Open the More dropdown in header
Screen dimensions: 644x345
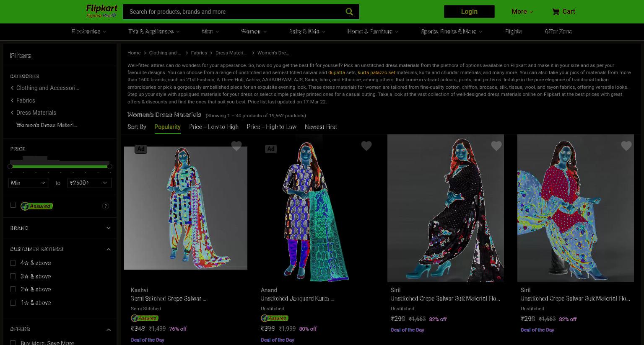[x=522, y=12]
